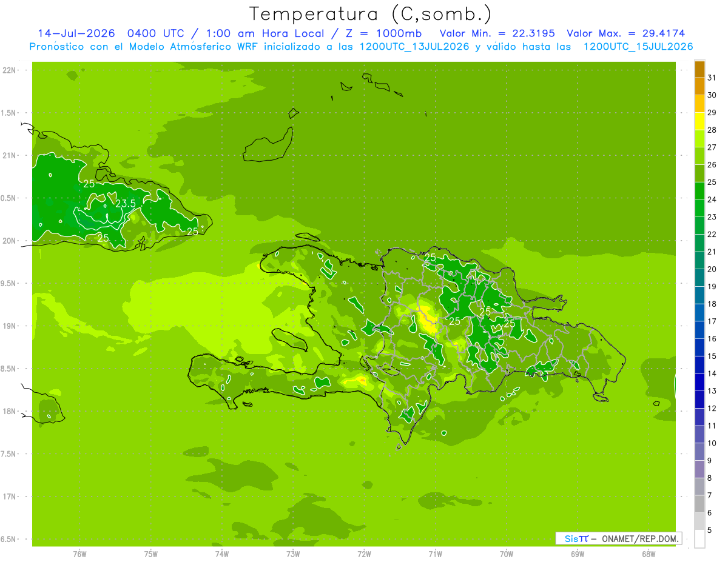Click the white 5 degree legend swatch
Viewport: 728px width, 562px height.
(x=699, y=539)
